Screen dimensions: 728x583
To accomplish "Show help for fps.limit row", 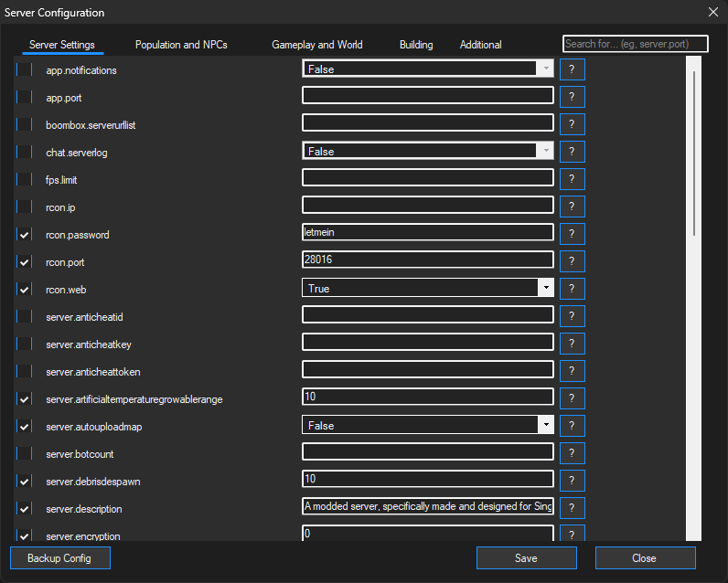I will [x=572, y=179].
